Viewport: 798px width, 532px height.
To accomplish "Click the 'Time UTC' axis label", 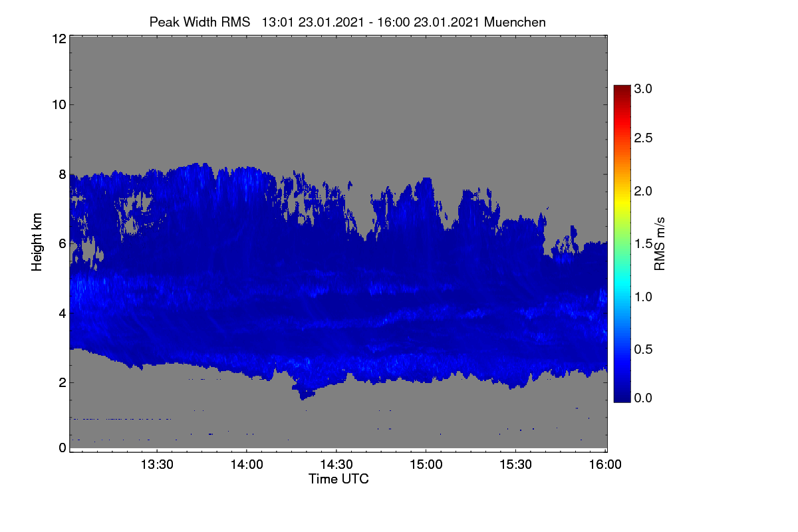I will [338, 479].
